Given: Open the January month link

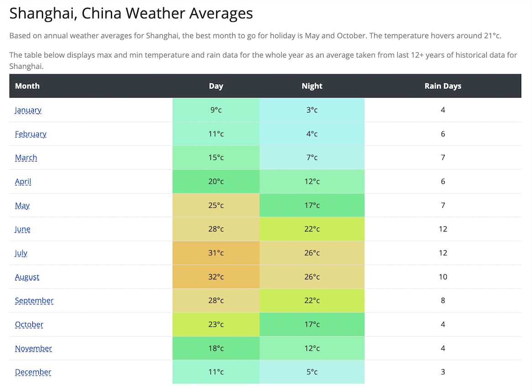Looking at the screenshot, I should coord(28,110).
